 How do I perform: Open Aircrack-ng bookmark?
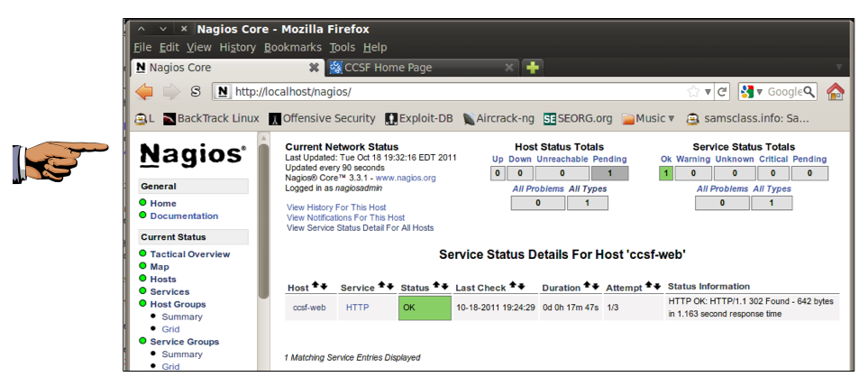[498, 118]
